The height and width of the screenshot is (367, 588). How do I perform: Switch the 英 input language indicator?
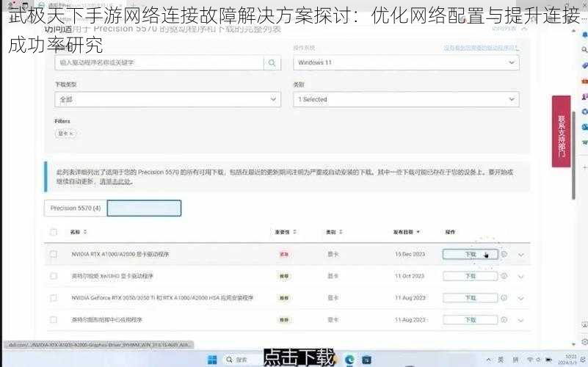tap(501, 360)
